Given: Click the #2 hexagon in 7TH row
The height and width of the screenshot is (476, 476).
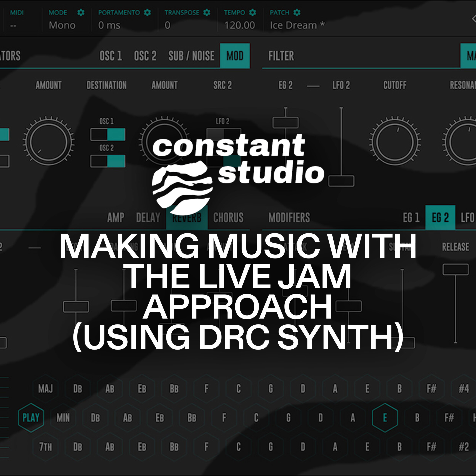Looking at the screenshot, I should 464,447.
